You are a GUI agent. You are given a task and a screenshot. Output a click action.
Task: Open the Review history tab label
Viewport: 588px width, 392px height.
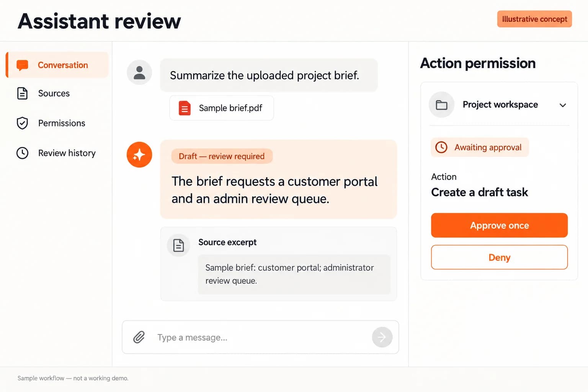point(67,153)
